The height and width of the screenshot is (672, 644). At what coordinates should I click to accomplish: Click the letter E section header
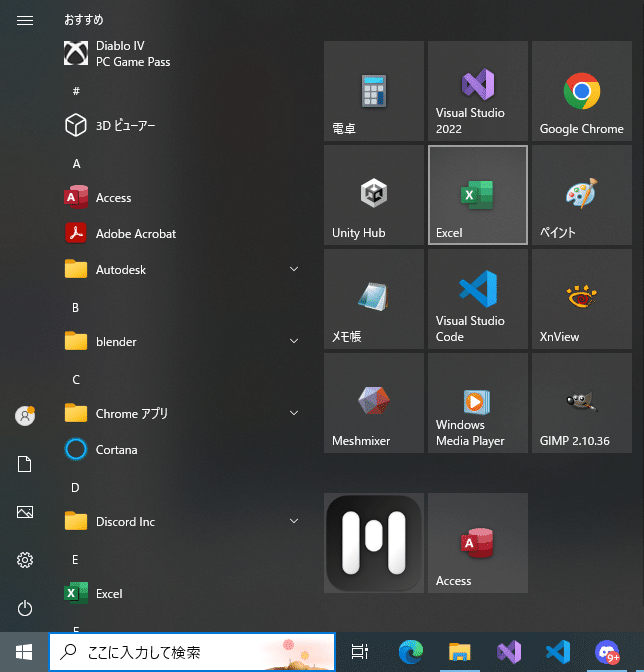tap(75, 560)
